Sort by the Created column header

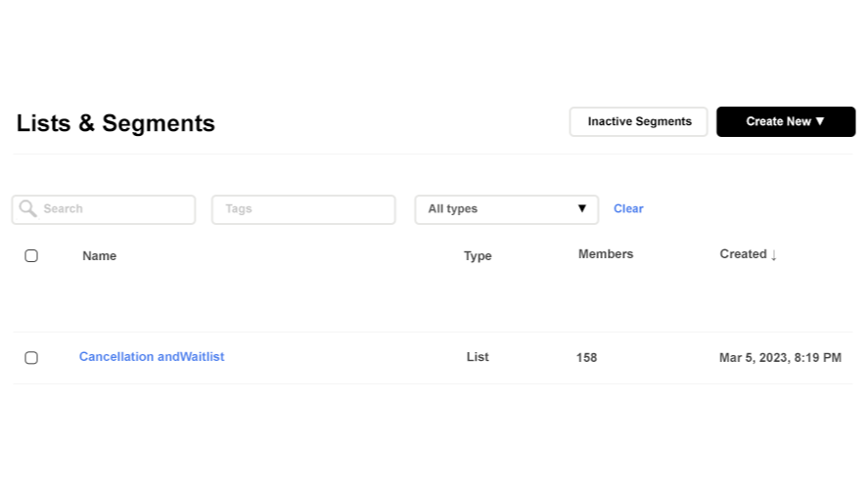pos(743,253)
